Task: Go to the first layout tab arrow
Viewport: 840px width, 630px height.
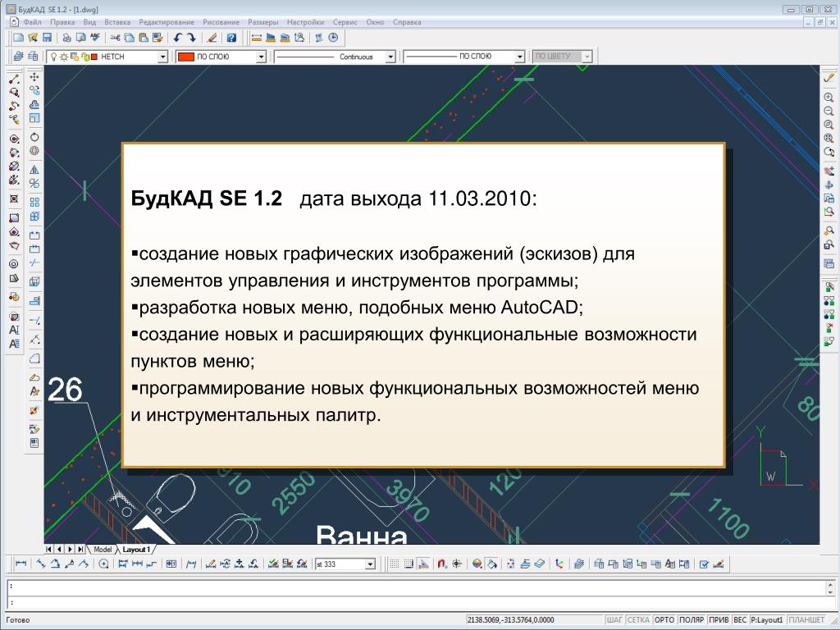Action: pos(49,549)
